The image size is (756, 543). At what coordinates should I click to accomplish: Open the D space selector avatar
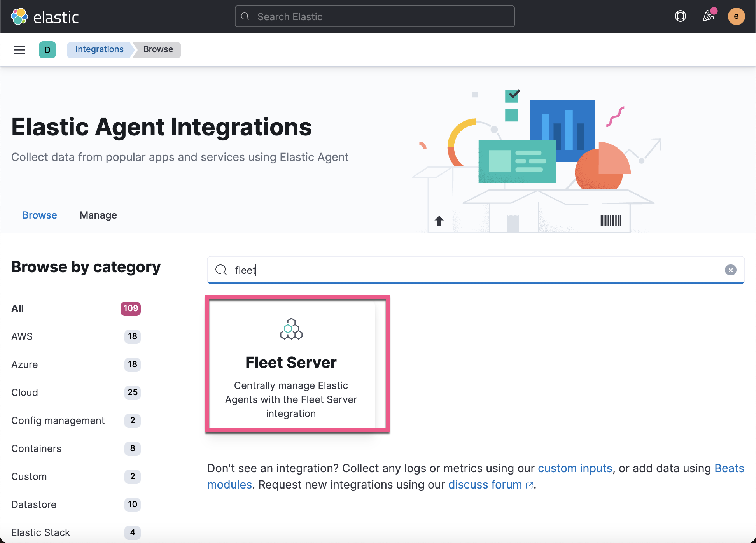[x=47, y=50]
